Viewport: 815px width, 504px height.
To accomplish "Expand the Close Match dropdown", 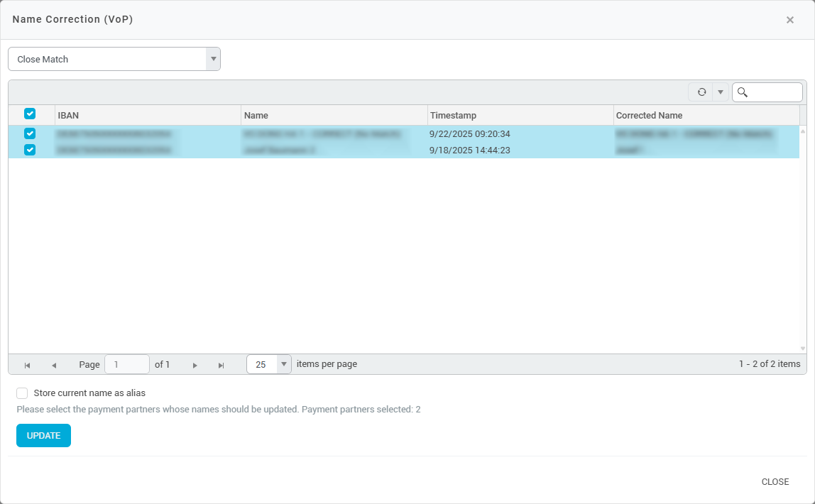I will tap(212, 60).
